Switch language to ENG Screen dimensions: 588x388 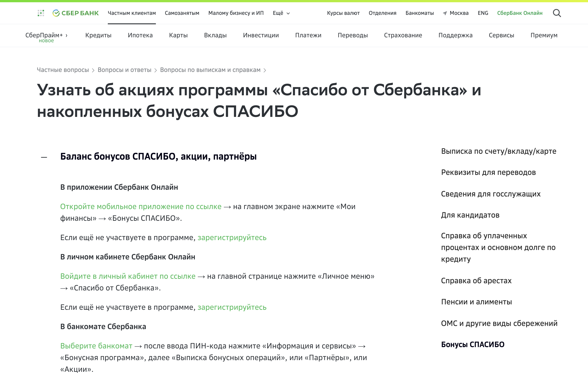[x=483, y=13]
